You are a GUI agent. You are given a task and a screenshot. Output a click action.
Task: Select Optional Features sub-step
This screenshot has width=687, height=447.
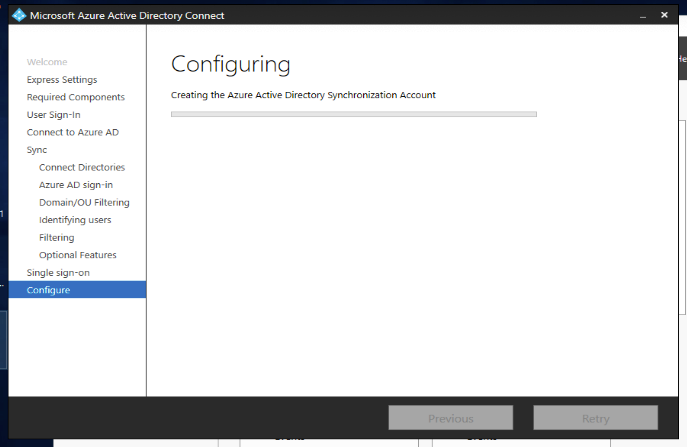[78, 255]
